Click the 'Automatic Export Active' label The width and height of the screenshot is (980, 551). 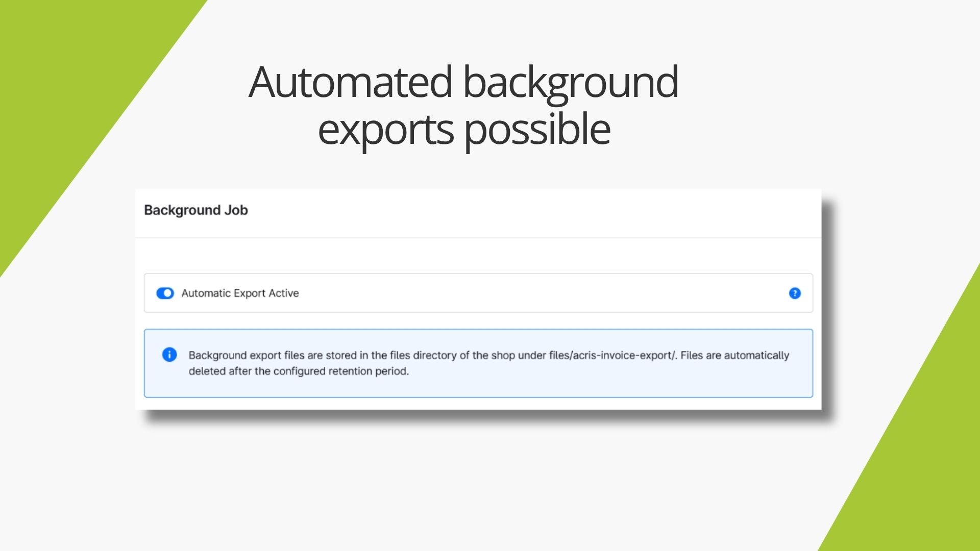point(240,293)
